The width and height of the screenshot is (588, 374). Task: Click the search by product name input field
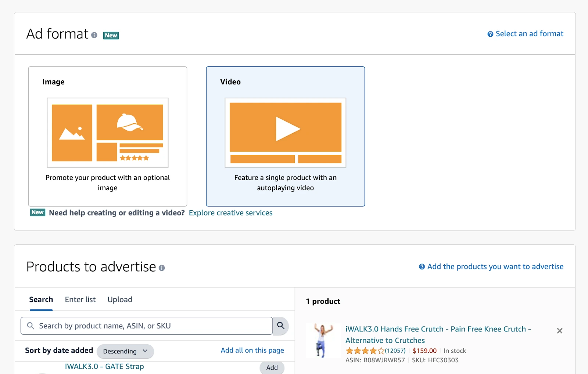click(147, 326)
